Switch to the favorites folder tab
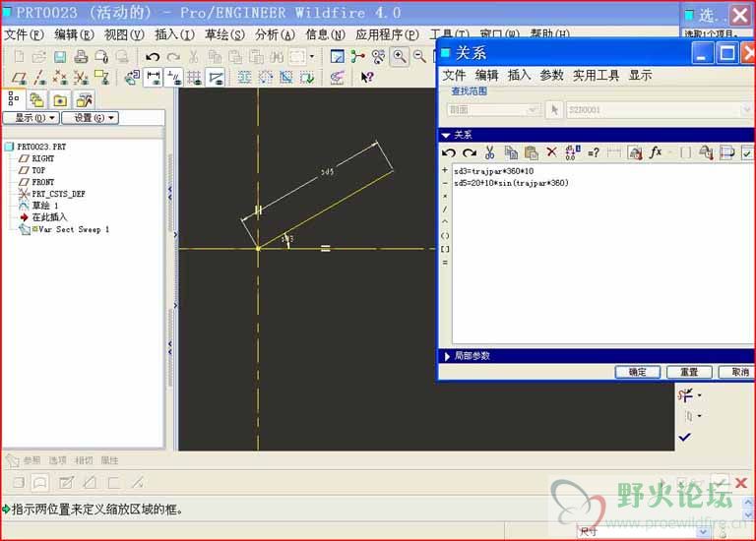The width and height of the screenshot is (756, 541). [60, 100]
